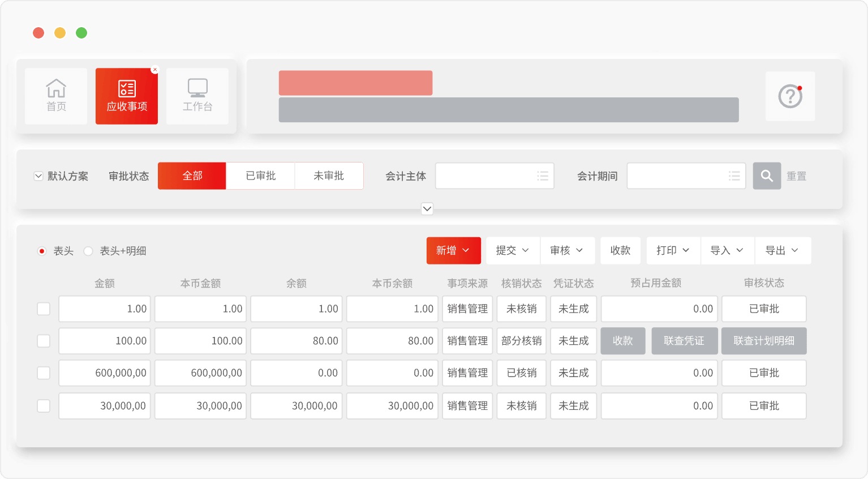Click list icon in 会计主体 field
The height and width of the screenshot is (479, 868).
click(543, 176)
